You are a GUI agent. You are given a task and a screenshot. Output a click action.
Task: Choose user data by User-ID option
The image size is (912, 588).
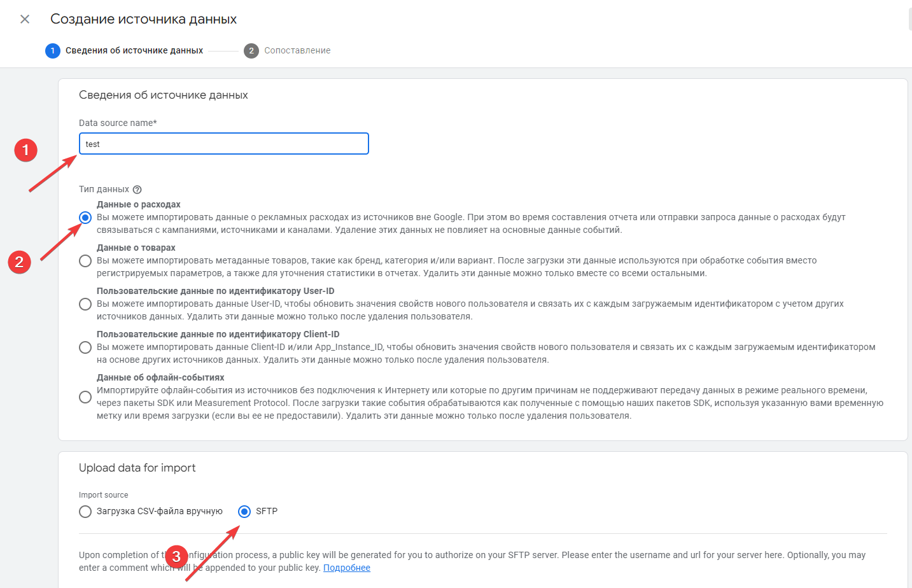tap(85, 304)
